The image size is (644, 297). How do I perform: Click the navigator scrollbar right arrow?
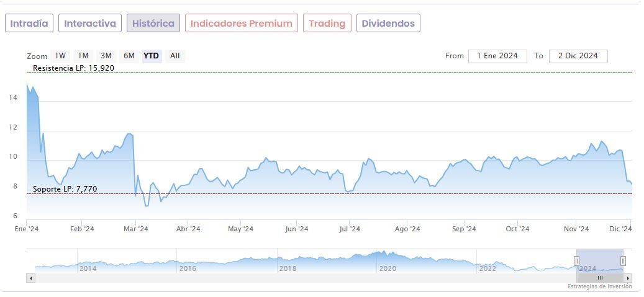(x=628, y=278)
